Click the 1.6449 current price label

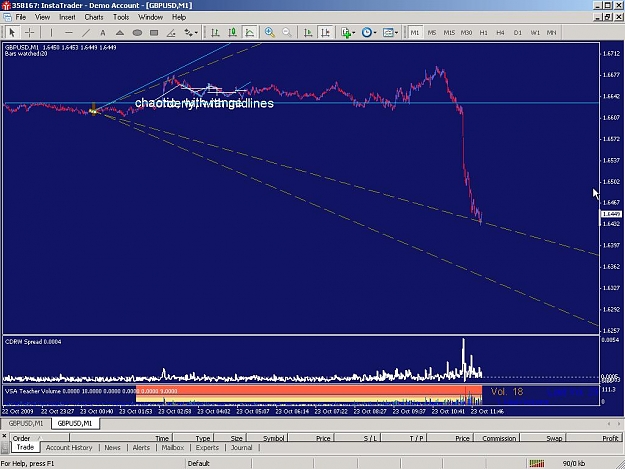coord(611,214)
